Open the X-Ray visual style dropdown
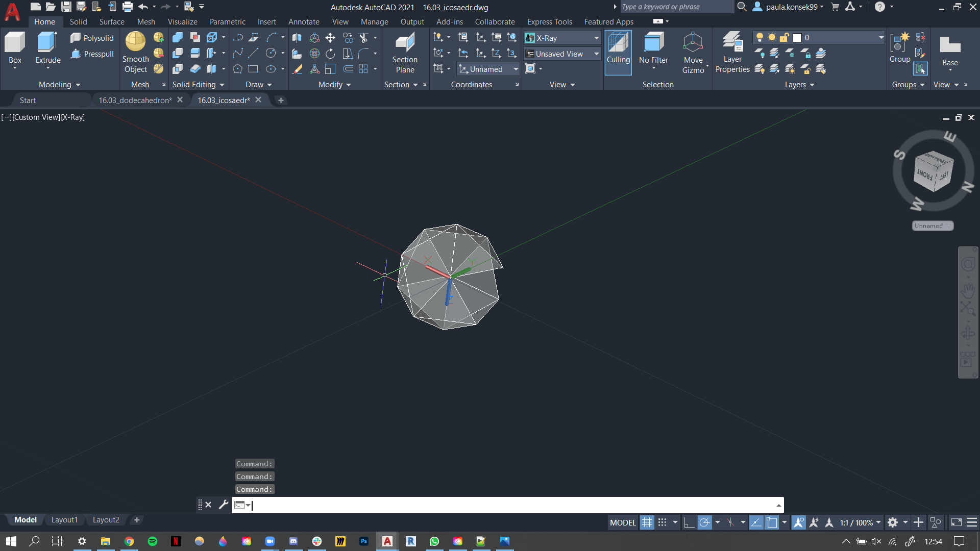 [562, 38]
